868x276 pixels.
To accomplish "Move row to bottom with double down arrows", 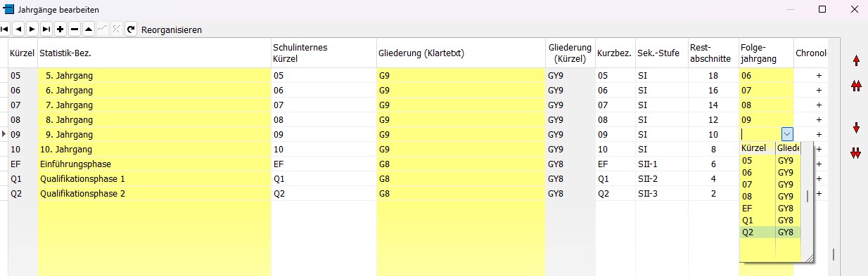I will (x=856, y=153).
